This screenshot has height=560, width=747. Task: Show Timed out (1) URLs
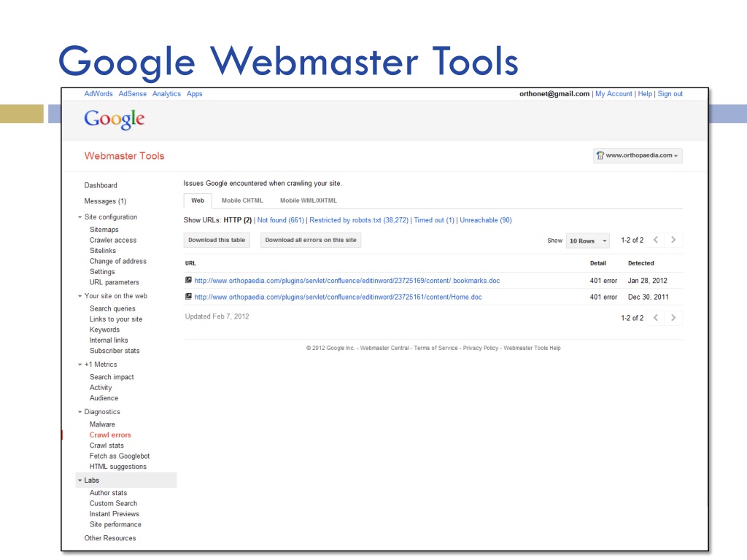434,220
